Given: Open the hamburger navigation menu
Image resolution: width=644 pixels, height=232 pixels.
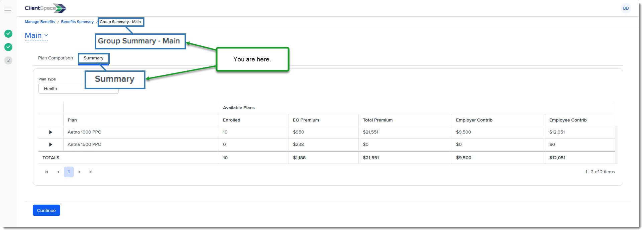Looking at the screenshot, I should click(x=8, y=10).
